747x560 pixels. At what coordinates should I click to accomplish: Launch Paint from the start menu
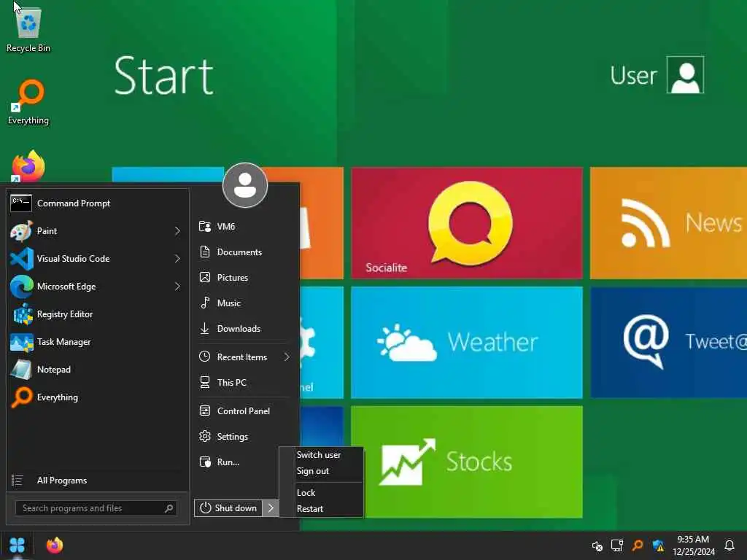90,231
